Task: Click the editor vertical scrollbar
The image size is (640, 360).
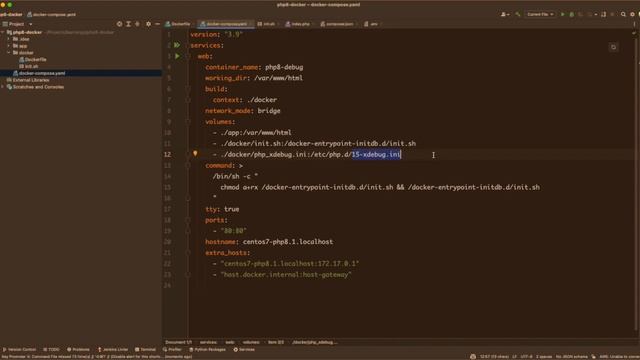Action: click(637, 184)
